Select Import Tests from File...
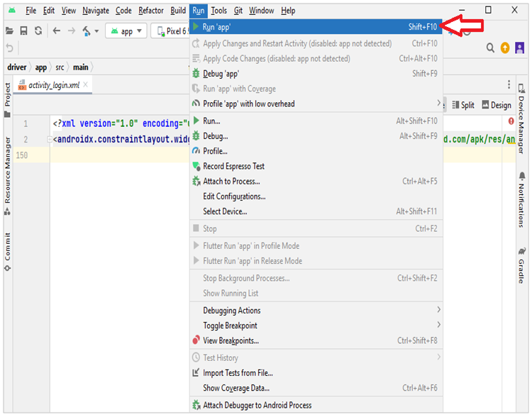Viewport: 532px width, 417px height. click(x=316, y=373)
